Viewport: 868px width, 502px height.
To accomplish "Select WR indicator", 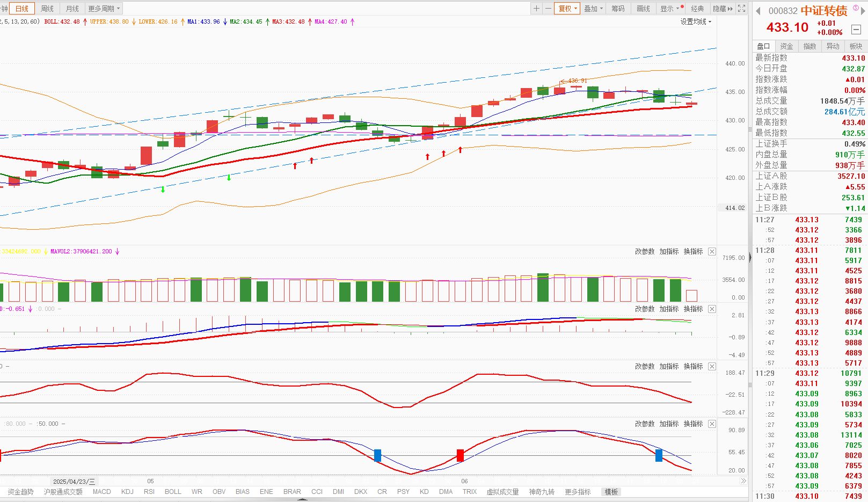I will (x=197, y=492).
